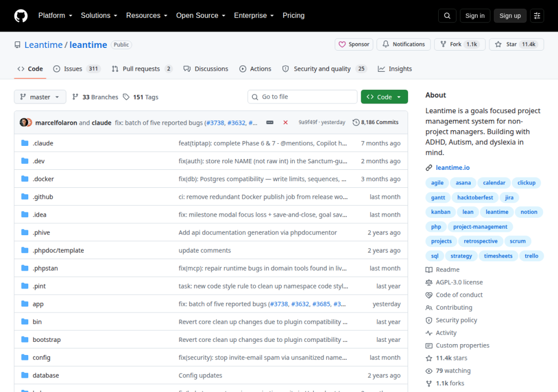Viewport: 558px width, 392px height.
Task: Open the 8,186 Commits history
Action: tap(375, 122)
